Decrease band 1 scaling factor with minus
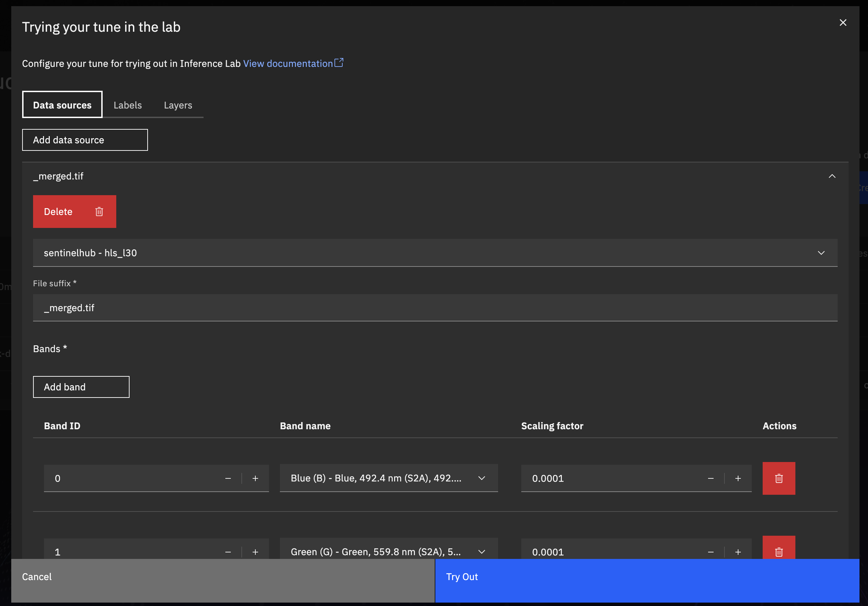Image resolution: width=868 pixels, height=606 pixels. click(710, 551)
